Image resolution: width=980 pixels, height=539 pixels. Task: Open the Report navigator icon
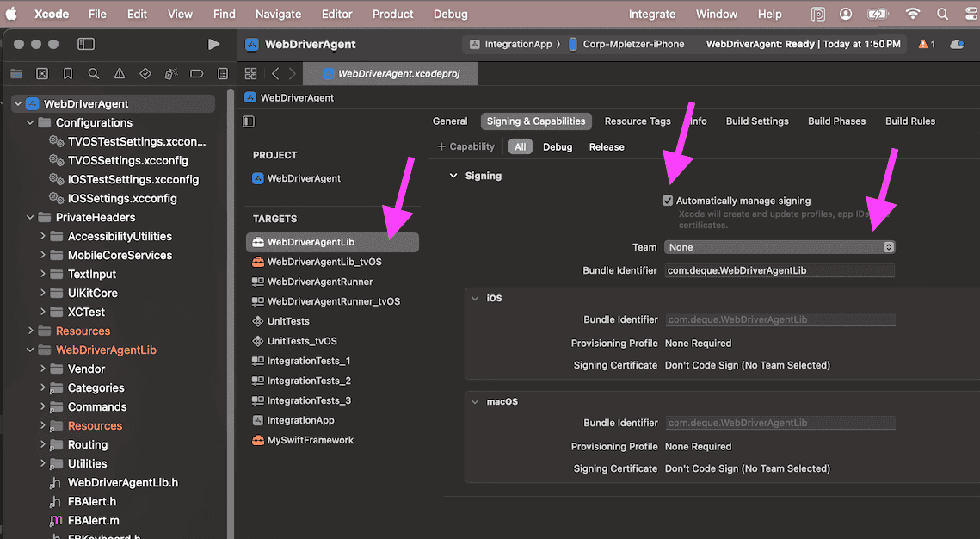point(223,74)
